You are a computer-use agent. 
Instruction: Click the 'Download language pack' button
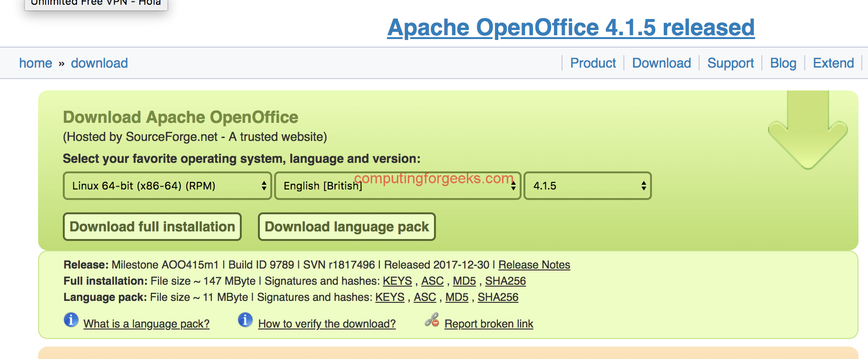tap(347, 227)
